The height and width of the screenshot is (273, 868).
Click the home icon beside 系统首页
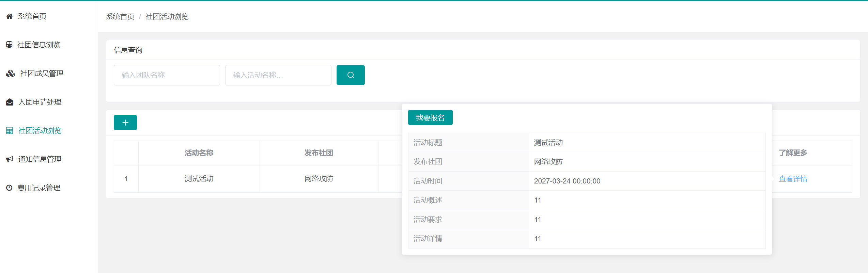pyautogui.click(x=10, y=16)
